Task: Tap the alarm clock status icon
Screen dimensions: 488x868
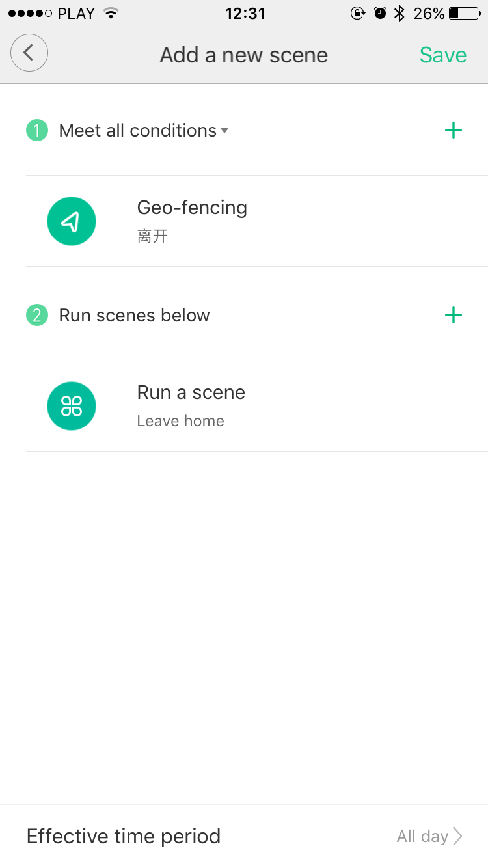Action: point(380,14)
